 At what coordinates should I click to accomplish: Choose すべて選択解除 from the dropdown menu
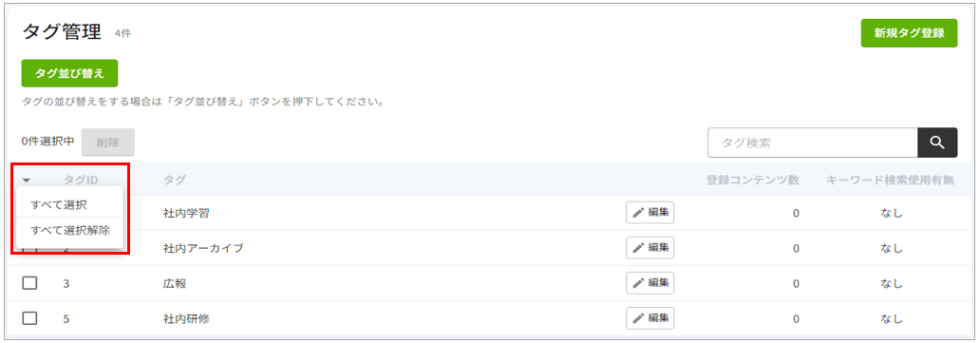pos(69,230)
